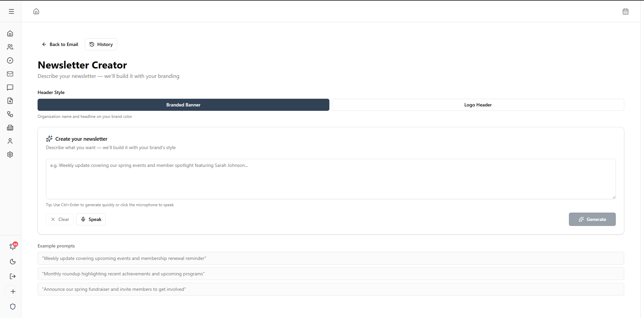Open the calendar icon at top right
This screenshot has height=318, width=644.
coord(625,11)
